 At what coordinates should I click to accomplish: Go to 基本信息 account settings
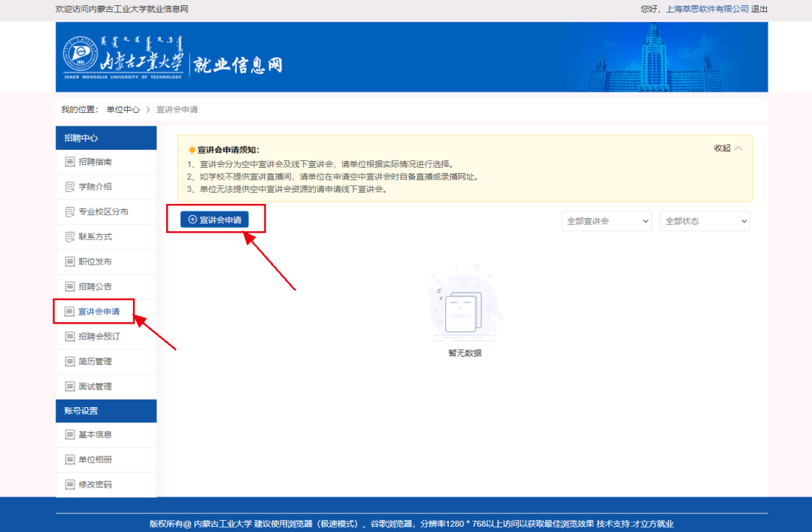(95, 435)
